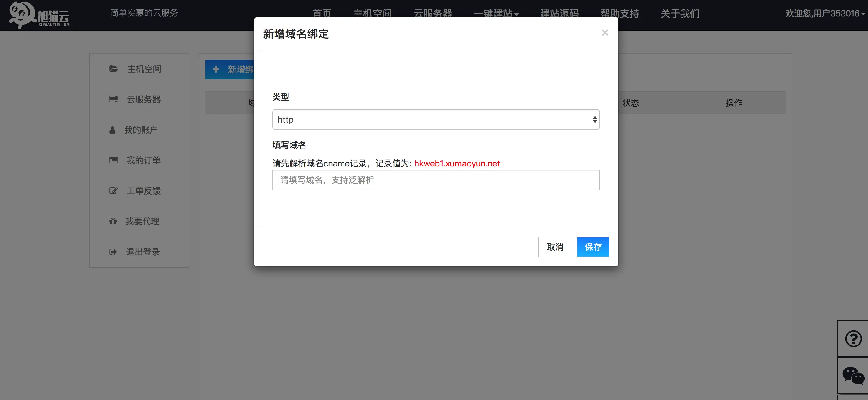Open 关于我们 in the top navigation
Image resolution: width=868 pixels, height=400 pixels.
pos(680,13)
